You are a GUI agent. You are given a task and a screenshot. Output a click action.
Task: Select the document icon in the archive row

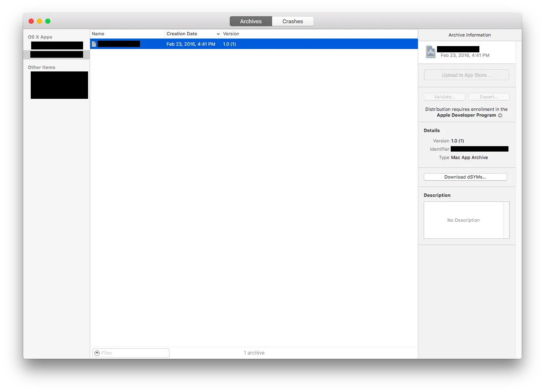pos(94,44)
